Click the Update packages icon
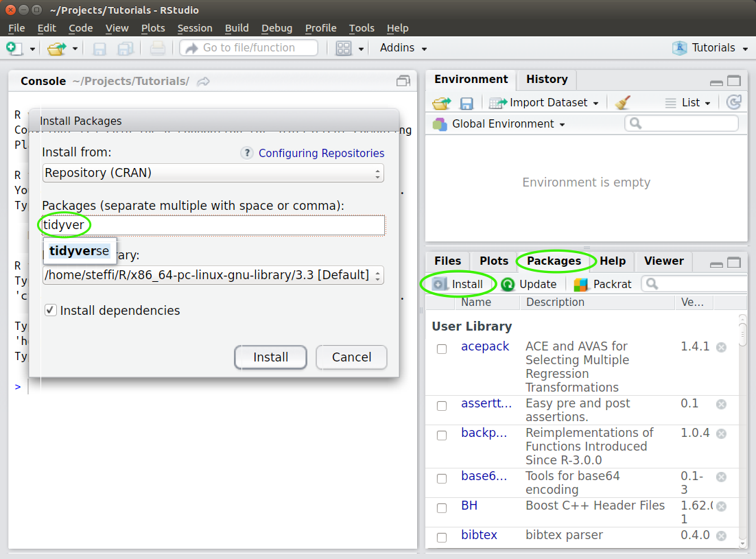Screen dimensions: 756x559 [508, 285]
